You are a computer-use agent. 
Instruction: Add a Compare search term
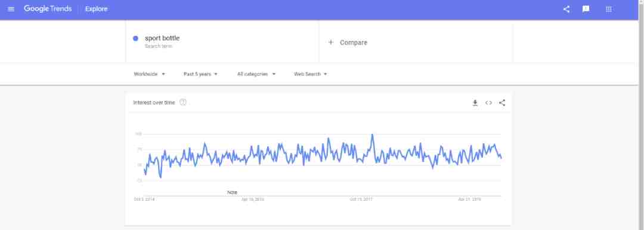[353, 42]
